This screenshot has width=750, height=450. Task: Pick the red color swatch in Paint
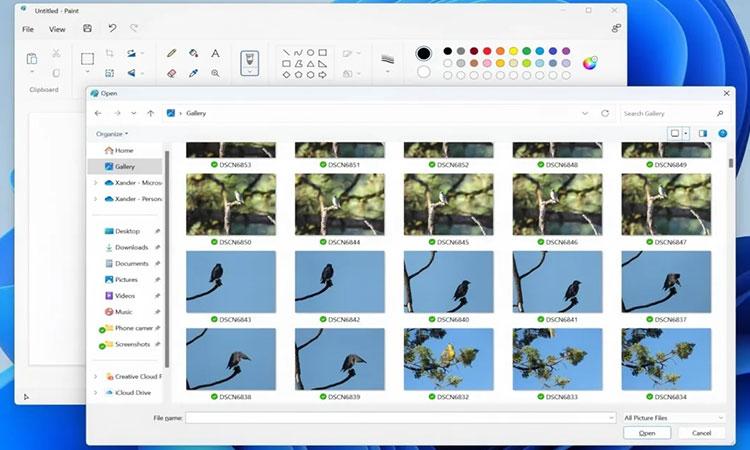[487, 51]
